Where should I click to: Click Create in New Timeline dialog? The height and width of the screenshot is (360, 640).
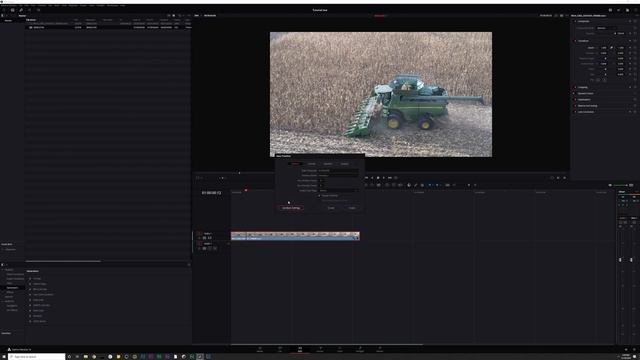[352, 208]
